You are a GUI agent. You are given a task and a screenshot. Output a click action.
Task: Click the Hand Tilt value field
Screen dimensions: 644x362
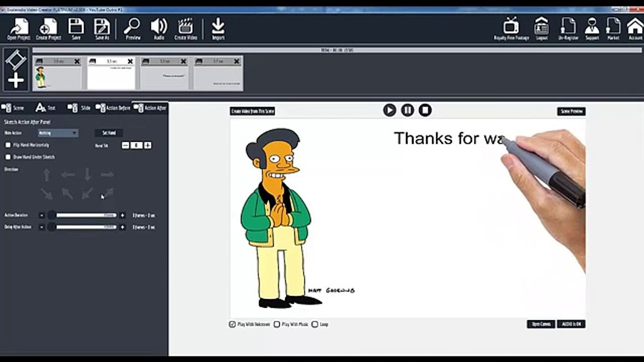click(x=136, y=145)
